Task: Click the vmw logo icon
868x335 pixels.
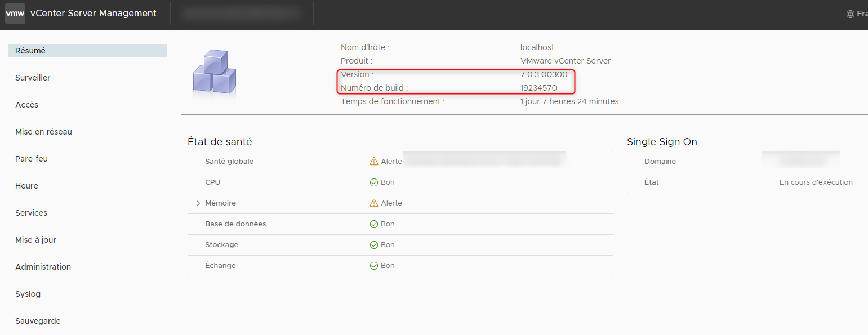Action: 15,14
